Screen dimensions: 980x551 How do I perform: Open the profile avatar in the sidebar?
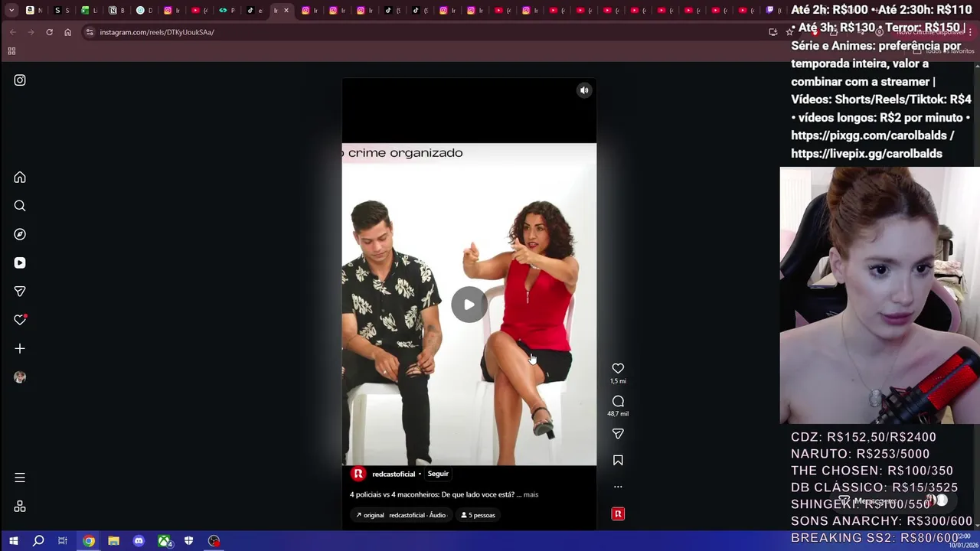(x=20, y=377)
